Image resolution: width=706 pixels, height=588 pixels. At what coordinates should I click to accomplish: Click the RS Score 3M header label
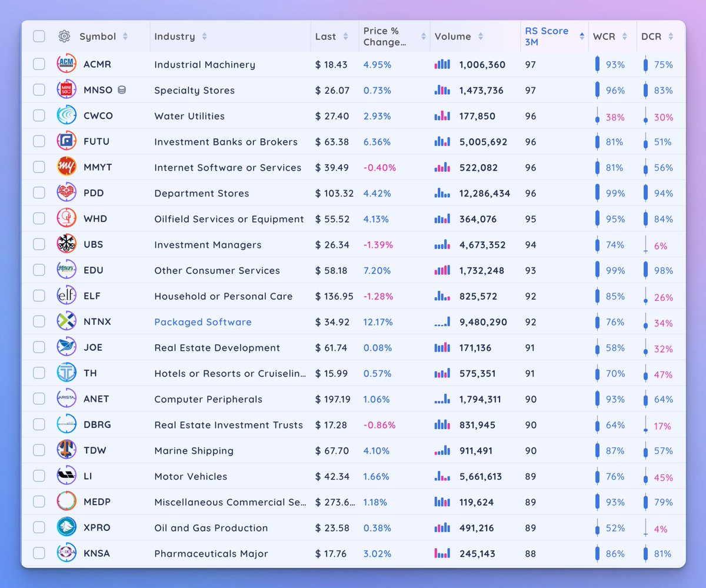click(547, 36)
